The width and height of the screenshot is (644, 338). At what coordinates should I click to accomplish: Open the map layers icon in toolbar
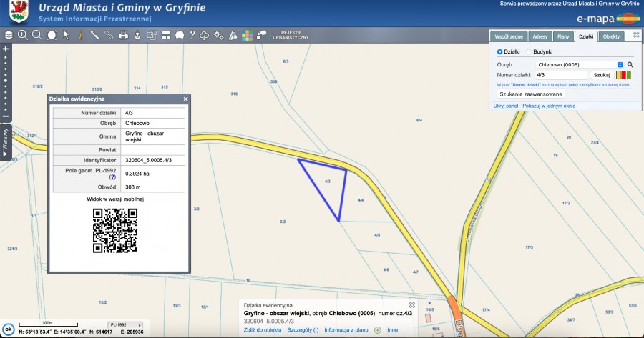(9, 34)
